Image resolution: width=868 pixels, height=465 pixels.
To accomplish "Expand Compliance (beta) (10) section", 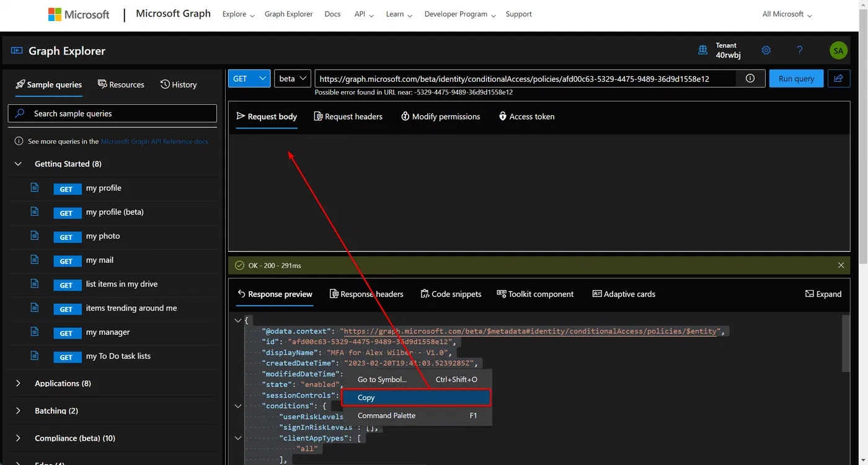I will click(x=19, y=438).
